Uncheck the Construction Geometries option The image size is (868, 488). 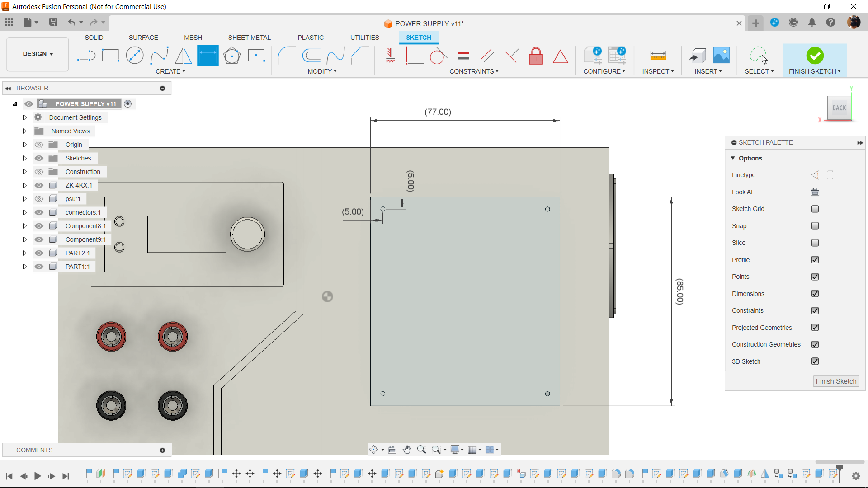[815, 344]
